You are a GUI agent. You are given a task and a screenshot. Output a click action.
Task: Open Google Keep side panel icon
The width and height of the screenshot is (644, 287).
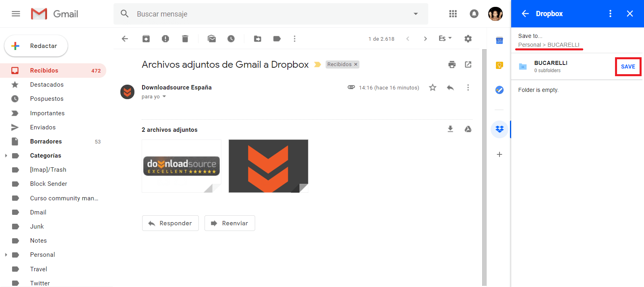tap(500, 65)
